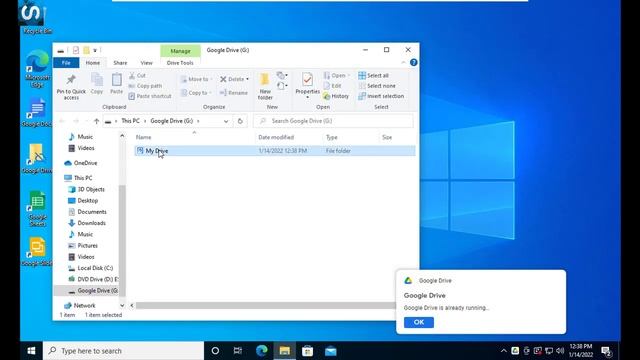Open Pictures in navigation pane
Screen dimensions: 640x360
pyautogui.click(x=83, y=245)
